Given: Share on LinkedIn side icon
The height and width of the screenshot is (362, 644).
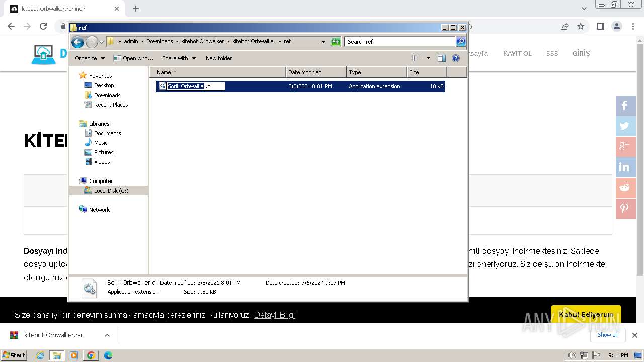Looking at the screenshot, I should 626,167.
